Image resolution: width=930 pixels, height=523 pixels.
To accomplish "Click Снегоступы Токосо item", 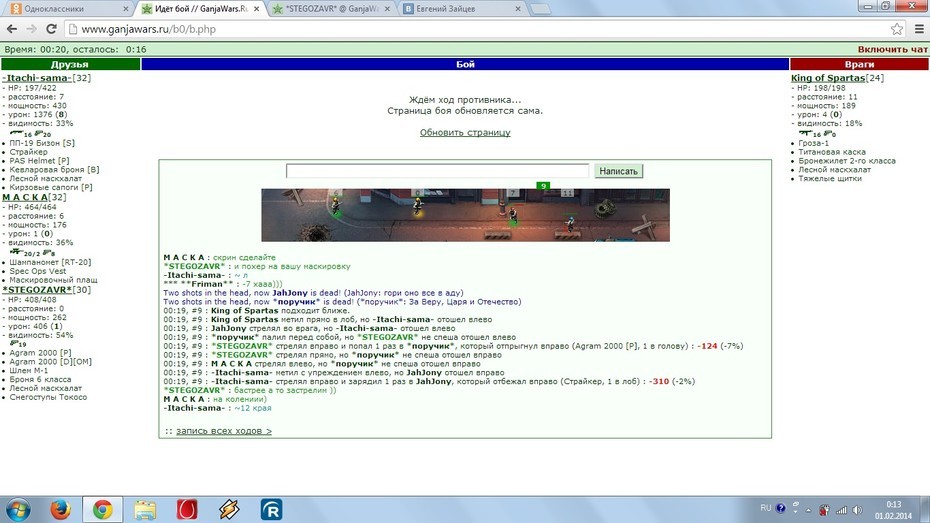I will click(x=48, y=397).
